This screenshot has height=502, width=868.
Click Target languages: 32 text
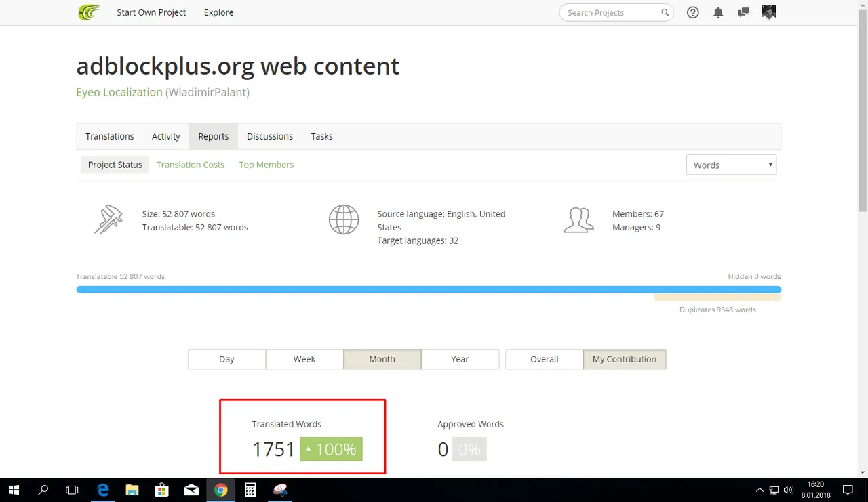(418, 240)
